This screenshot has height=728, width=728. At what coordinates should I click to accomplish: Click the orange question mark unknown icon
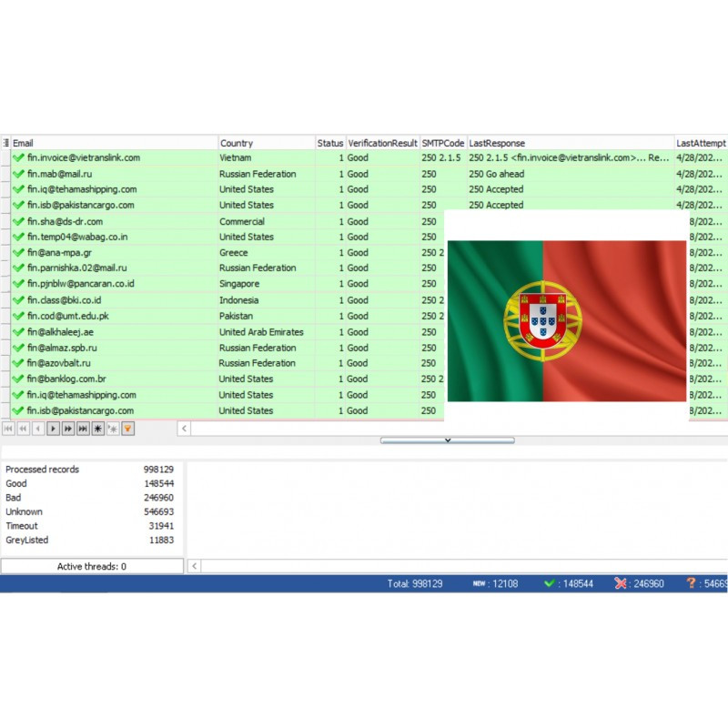692,583
